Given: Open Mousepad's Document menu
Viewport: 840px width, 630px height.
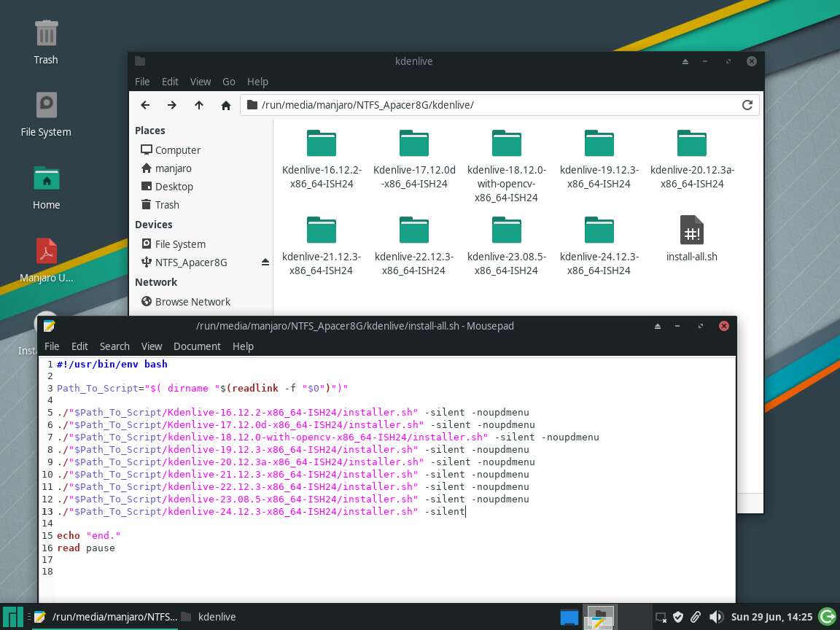Looking at the screenshot, I should [x=197, y=346].
